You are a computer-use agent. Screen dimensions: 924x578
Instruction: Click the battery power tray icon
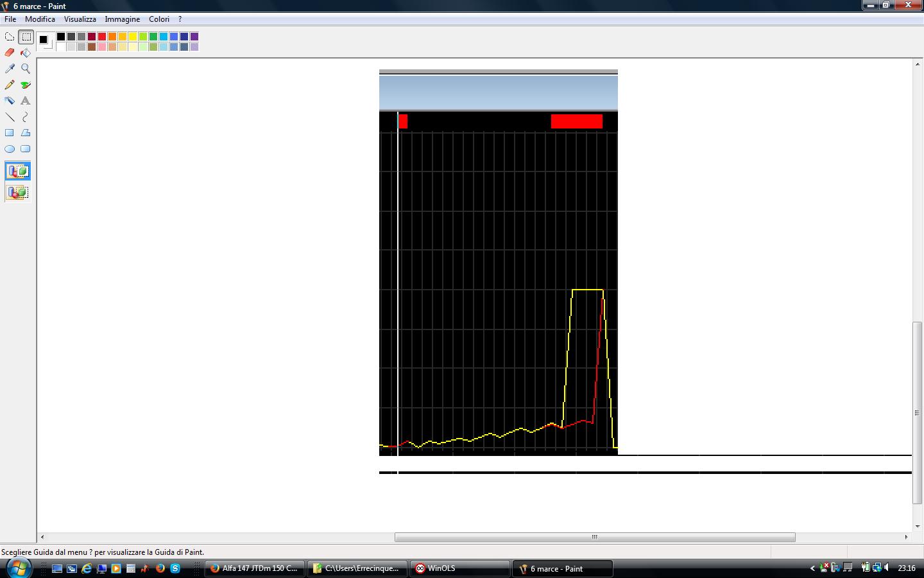pyautogui.click(x=866, y=568)
